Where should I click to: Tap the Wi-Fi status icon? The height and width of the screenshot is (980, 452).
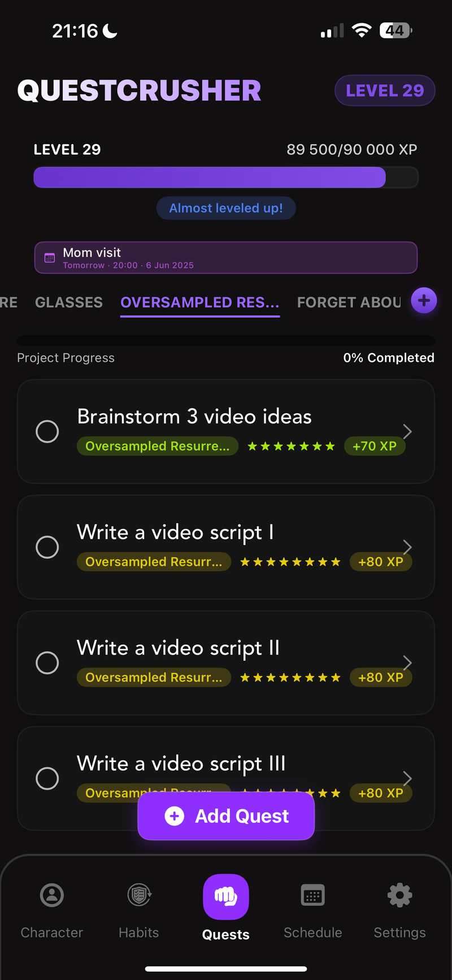[x=361, y=31]
